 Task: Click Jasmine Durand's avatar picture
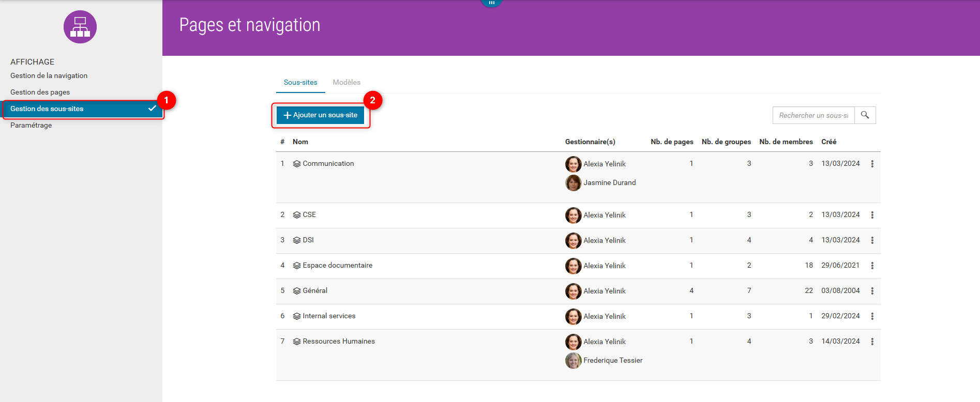[x=573, y=183]
